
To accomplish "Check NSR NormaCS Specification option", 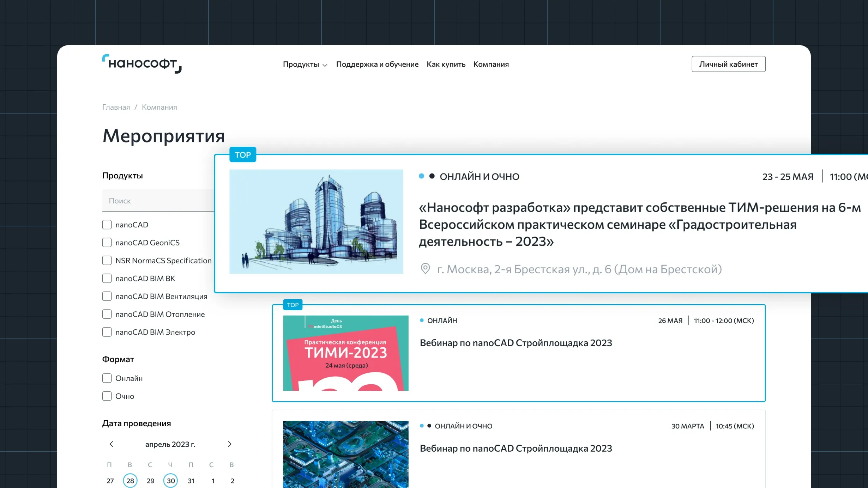I will pos(107,261).
